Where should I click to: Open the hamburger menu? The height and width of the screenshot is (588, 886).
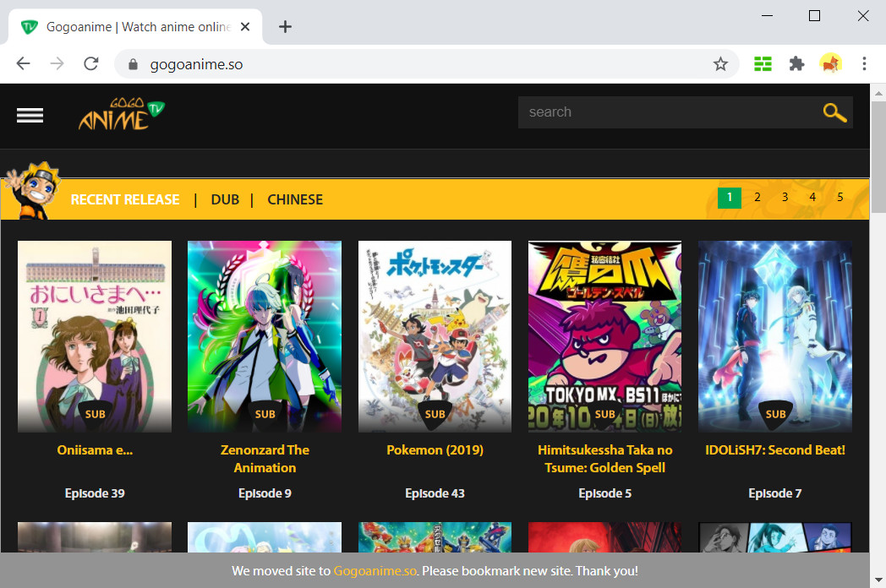tap(30, 115)
